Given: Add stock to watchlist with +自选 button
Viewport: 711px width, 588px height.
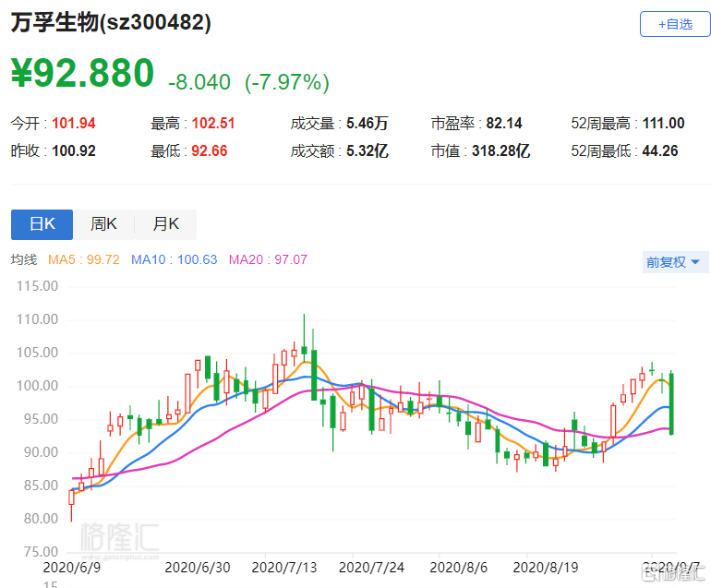Looking at the screenshot, I should [675, 24].
